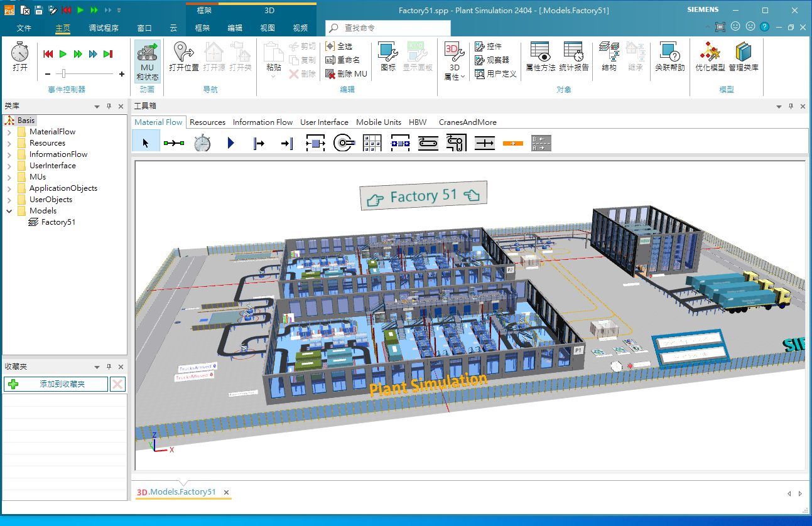
Task: Click the 添加到收藏夹 button
Action: tap(56, 384)
